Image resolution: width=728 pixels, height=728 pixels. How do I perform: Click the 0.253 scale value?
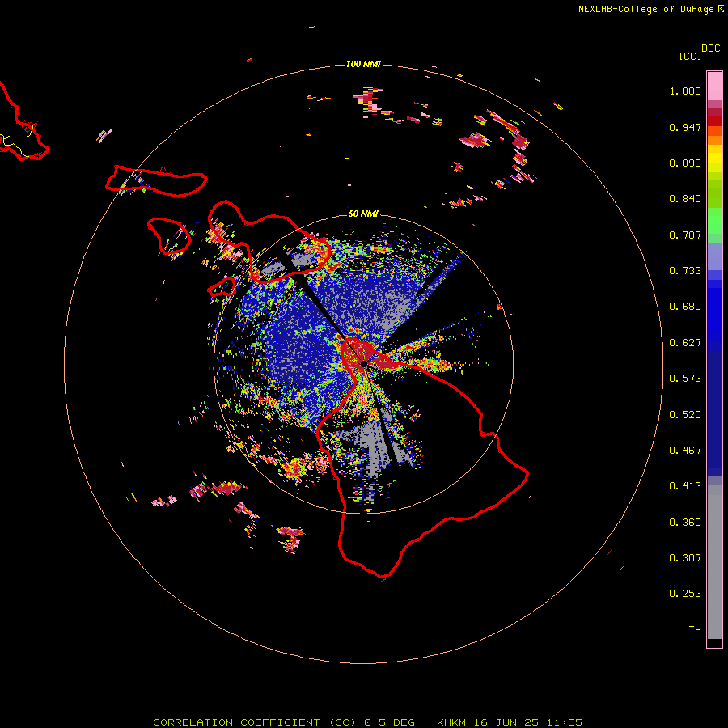coord(685,594)
